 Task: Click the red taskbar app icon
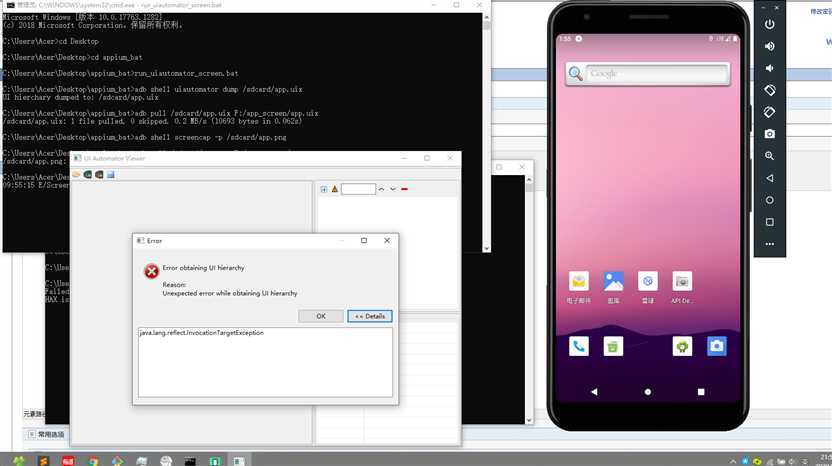click(68, 460)
